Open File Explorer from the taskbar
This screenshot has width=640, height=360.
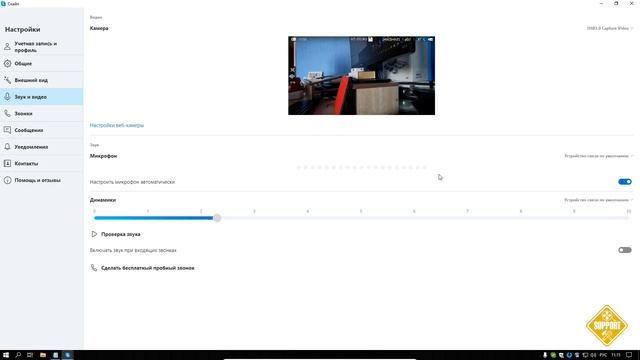(x=43, y=355)
